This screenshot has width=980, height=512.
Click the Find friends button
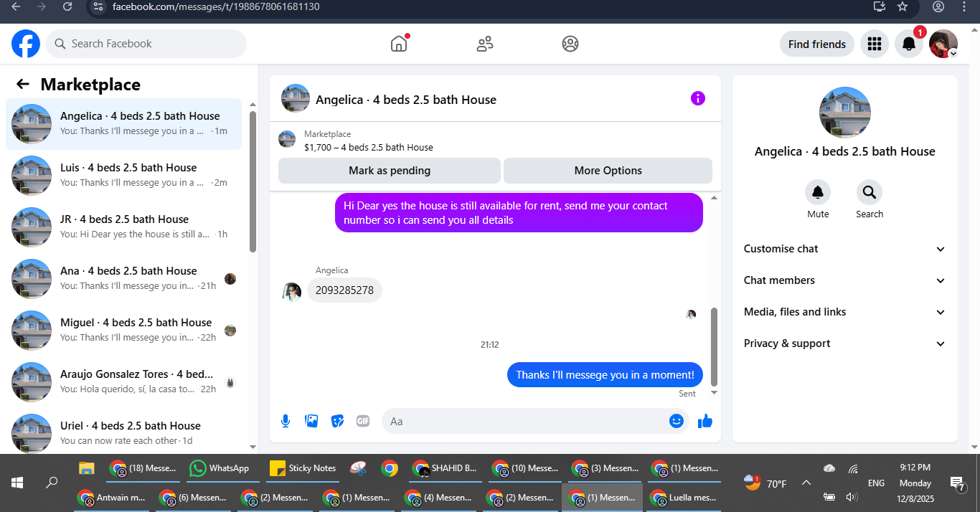(817, 44)
